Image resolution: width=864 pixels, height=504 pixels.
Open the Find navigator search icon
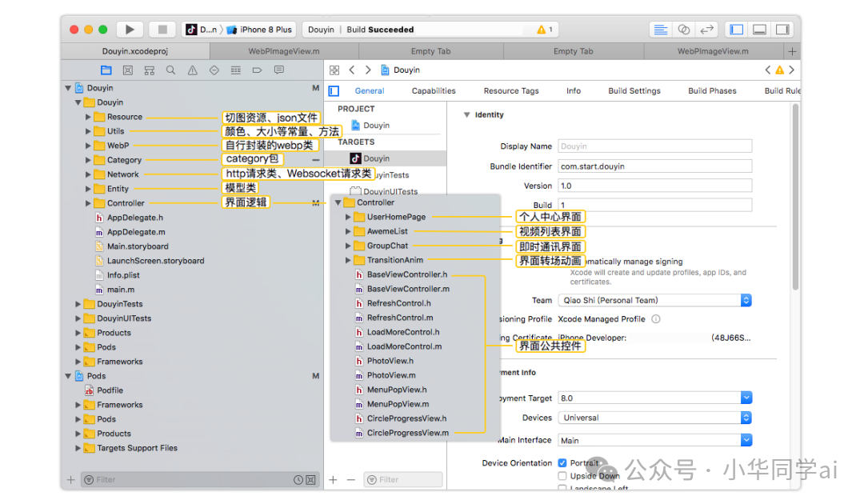coord(170,70)
